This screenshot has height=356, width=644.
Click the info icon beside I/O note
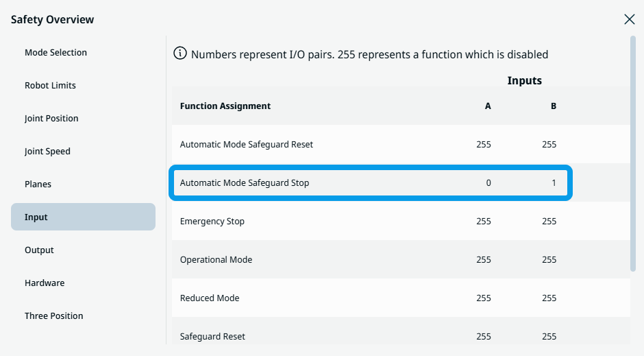[x=180, y=54]
